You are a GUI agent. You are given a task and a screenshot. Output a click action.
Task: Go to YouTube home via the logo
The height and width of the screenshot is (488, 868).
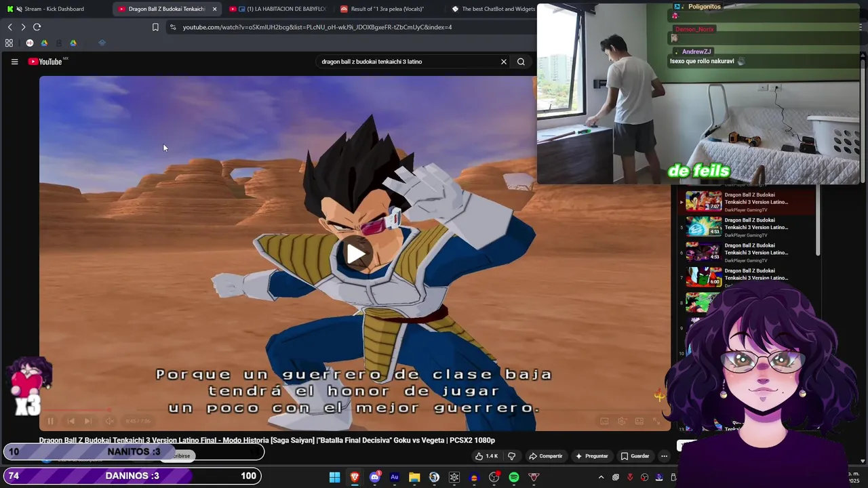coord(45,62)
